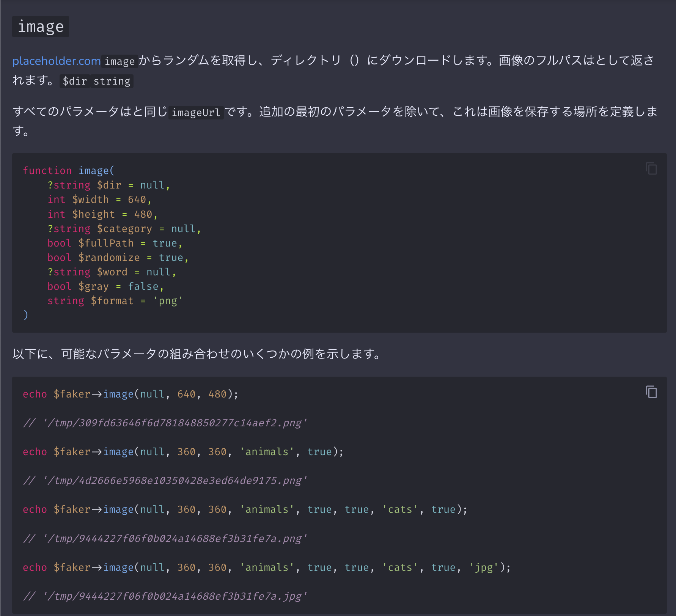Click the 'bool $randomize = true,' line
The height and width of the screenshot is (616, 676).
[118, 258]
